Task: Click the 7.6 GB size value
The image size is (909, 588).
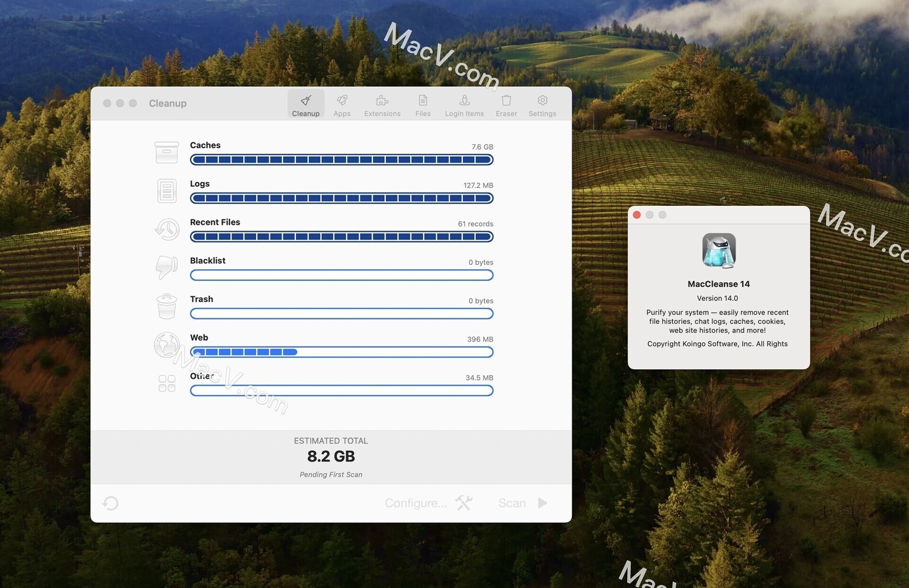Action: pyautogui.click(x=482, y=147)
